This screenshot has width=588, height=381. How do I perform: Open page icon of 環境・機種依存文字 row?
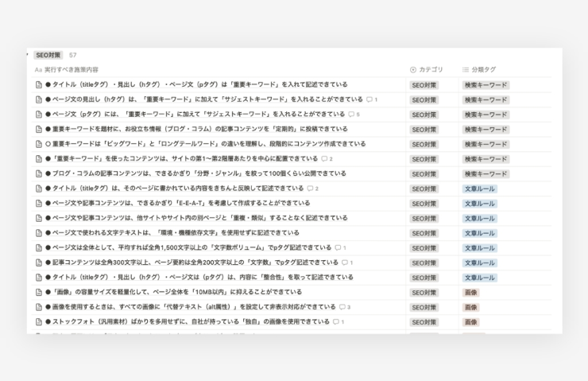tap(39, 233)
